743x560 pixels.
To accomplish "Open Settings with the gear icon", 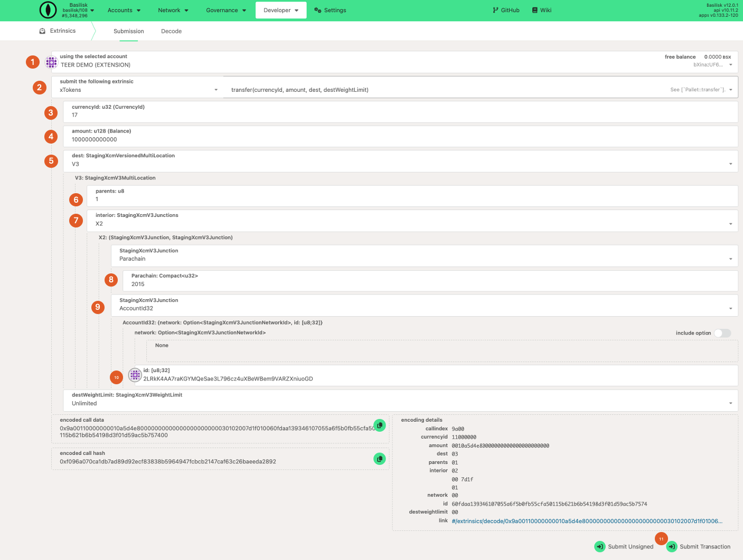I will pos(318,10).
